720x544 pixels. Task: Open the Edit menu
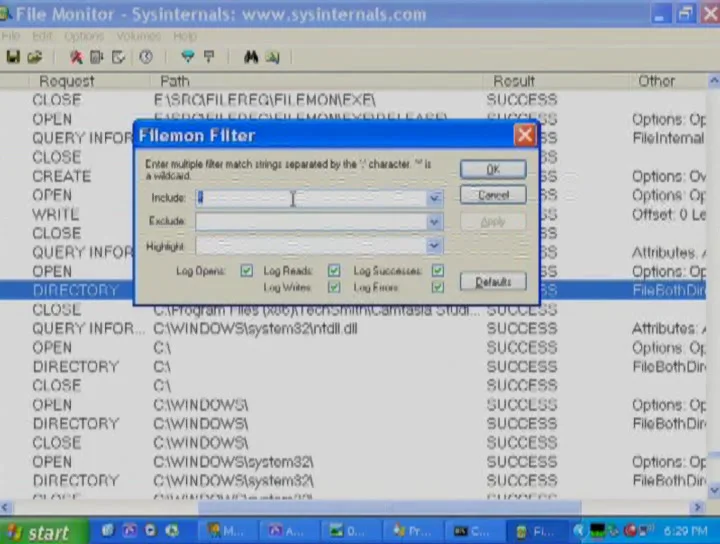point(42,36)
